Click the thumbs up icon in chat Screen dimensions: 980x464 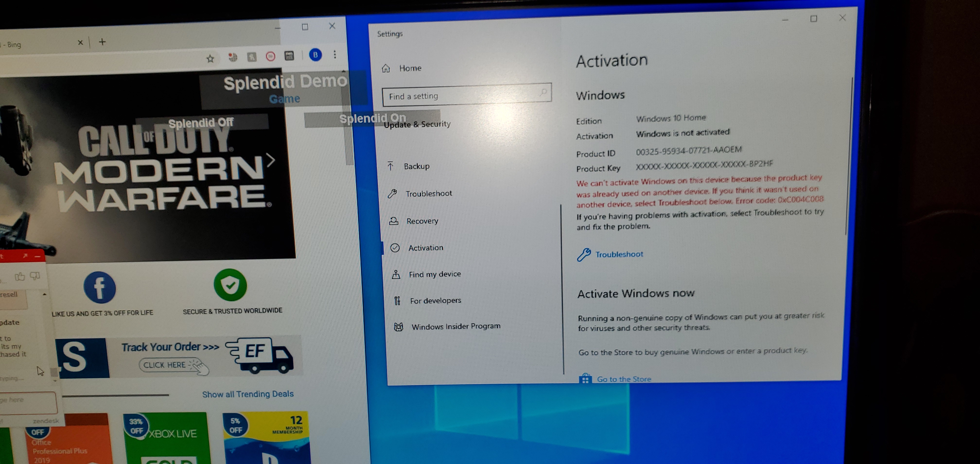[x=20, y=276]
